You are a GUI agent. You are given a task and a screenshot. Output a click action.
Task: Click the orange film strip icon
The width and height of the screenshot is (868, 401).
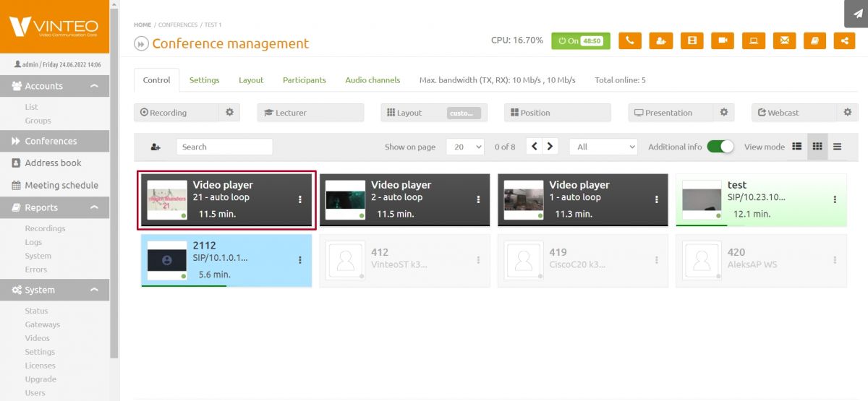(x=692, y=40)
